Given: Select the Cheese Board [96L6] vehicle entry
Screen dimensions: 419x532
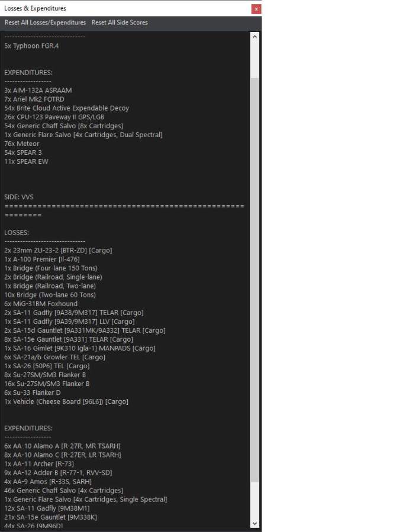Looking at the screenshot, I should [66, 401].
